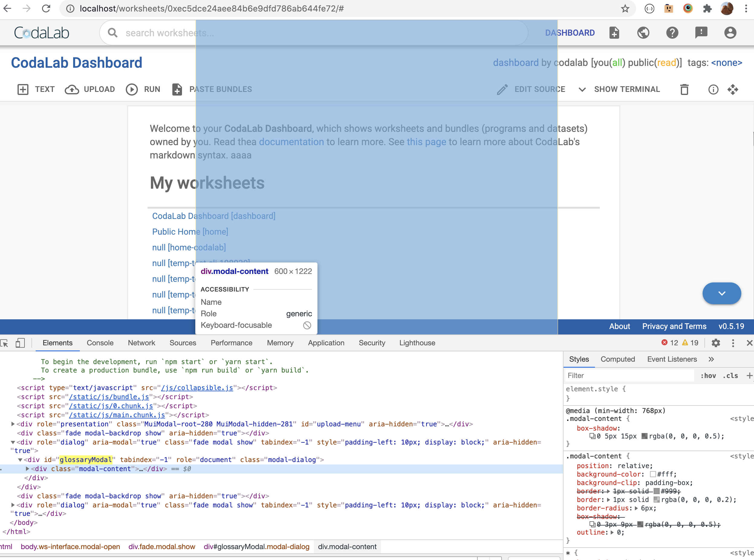The width and height of the screenshot is (754, 560).
Task: Switch to the Console tab in DevTools
Action: pyautogui.click(x=100, y=343)
